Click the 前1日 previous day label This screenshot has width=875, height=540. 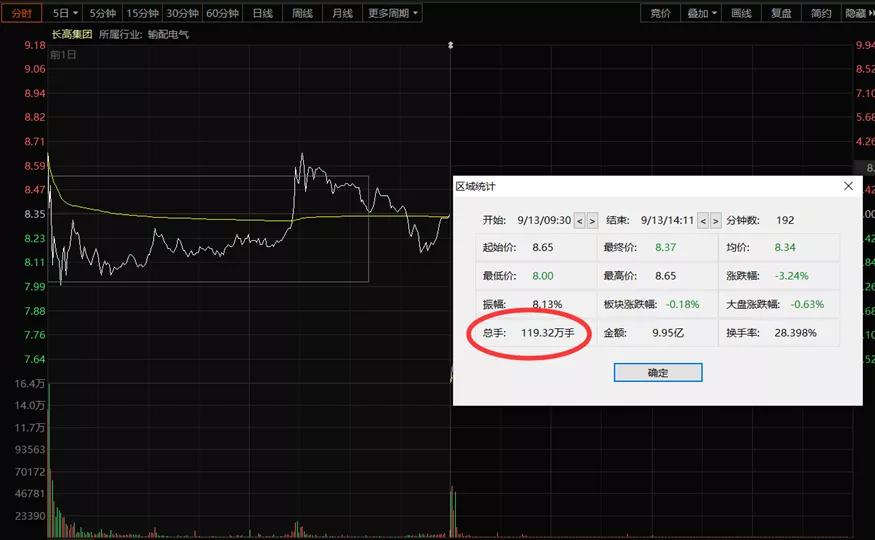tap(63, 55)
